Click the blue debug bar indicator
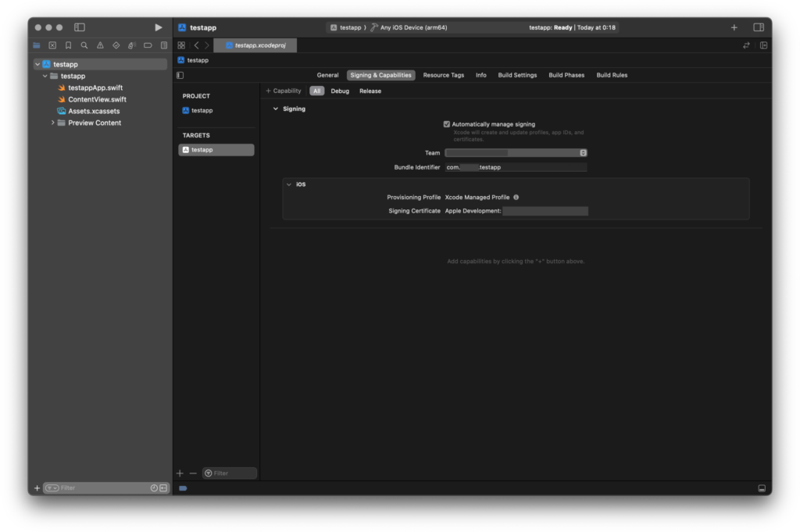 pos(183,488)
